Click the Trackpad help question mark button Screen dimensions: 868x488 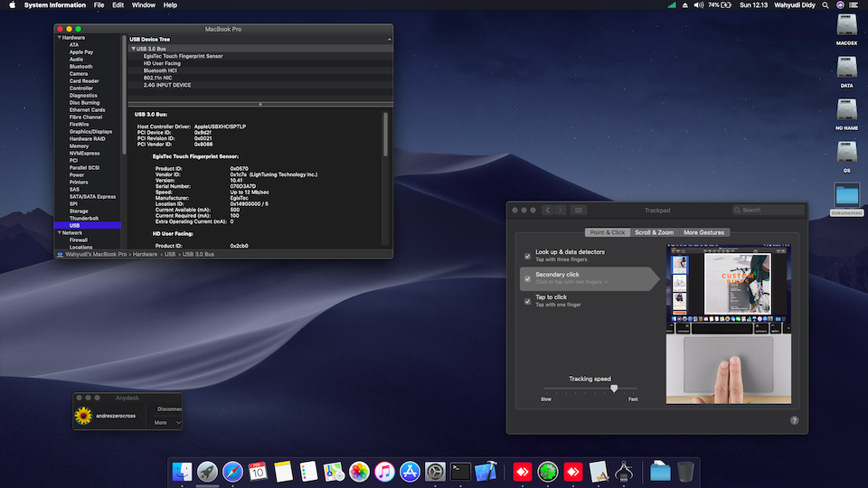tap(795, 420)
